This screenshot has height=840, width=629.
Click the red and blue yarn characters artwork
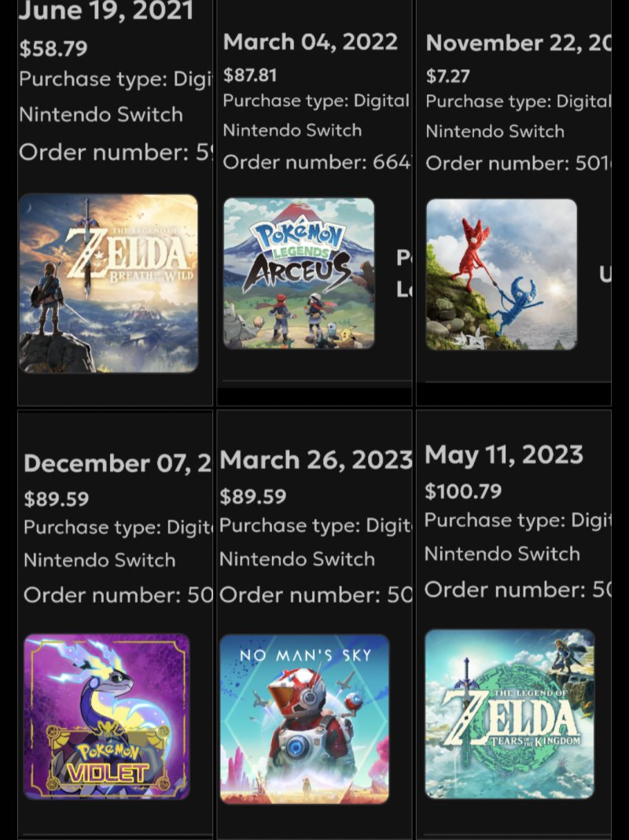502,274
